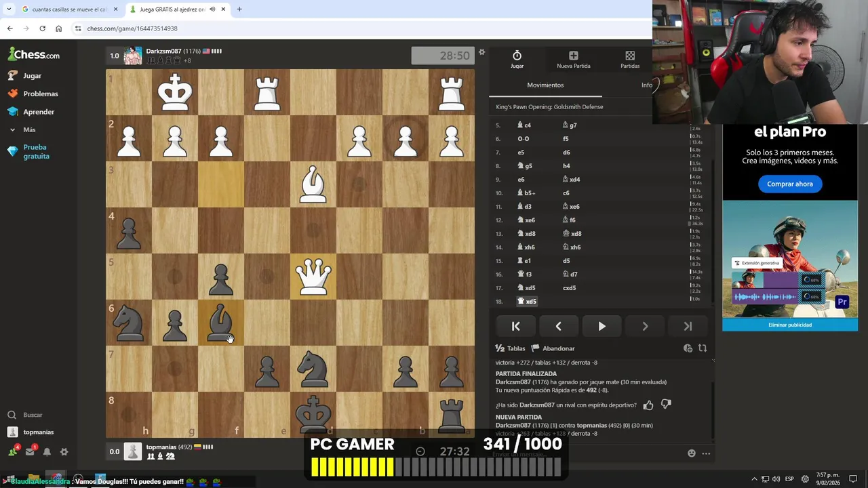Image resolution: width=868 pixels, height=488 pixels.
Task: Click the board settings gear near the clock
Action: click(481, 52)
